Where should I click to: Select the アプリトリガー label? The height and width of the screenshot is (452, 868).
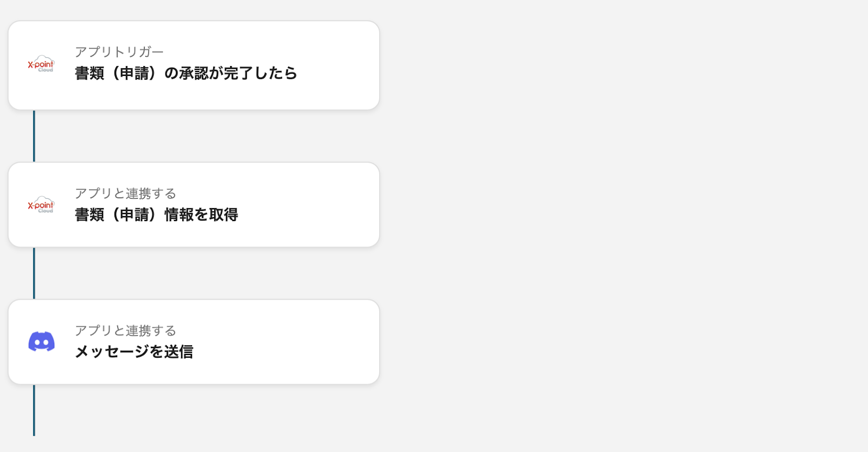click(119, 52)
